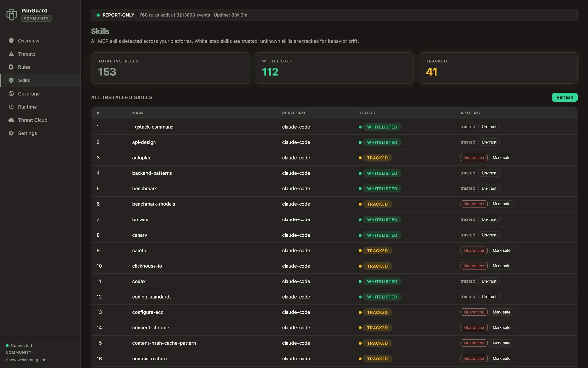
Task: Select the Threats warning triangle icon
Action: (x=11, y=54)
